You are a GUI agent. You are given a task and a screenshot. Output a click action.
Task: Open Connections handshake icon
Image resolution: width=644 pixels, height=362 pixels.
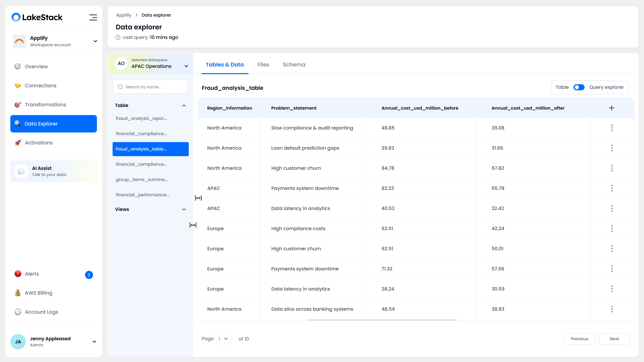[x=17, y=85]
